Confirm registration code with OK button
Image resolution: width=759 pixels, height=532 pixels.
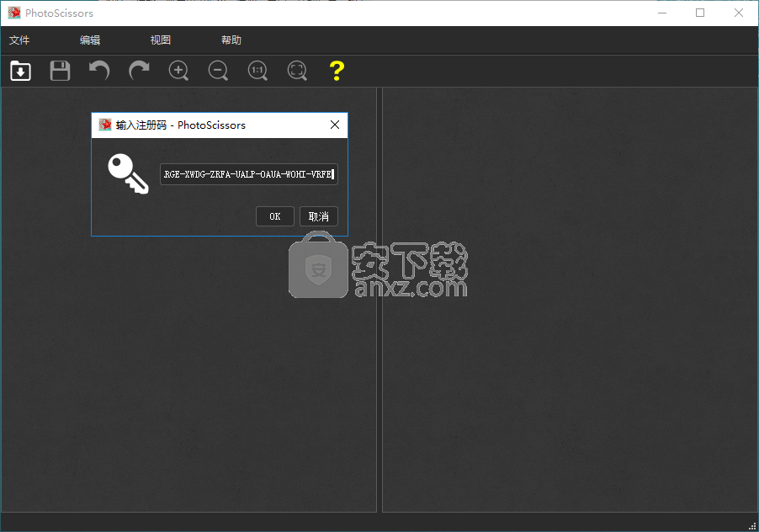275,216
